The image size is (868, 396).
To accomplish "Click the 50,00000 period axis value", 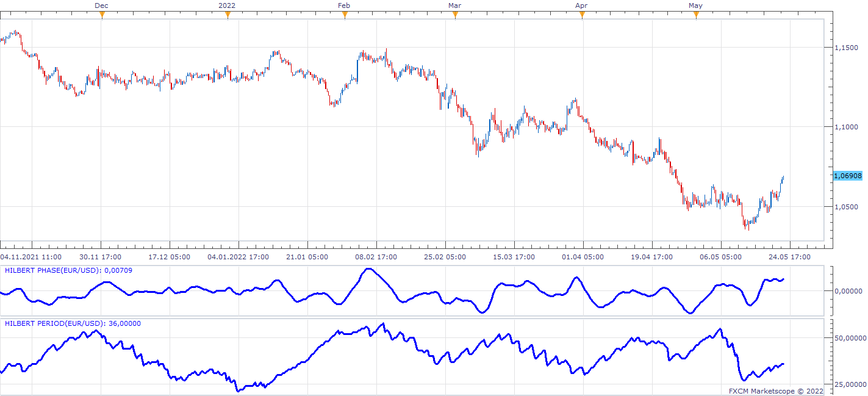I will tap(850, 337).
